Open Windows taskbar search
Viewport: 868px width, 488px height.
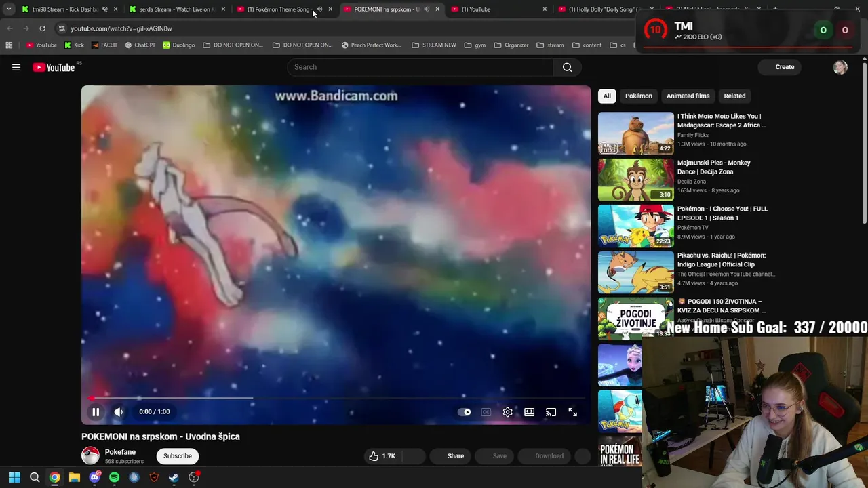pos(35,477)
